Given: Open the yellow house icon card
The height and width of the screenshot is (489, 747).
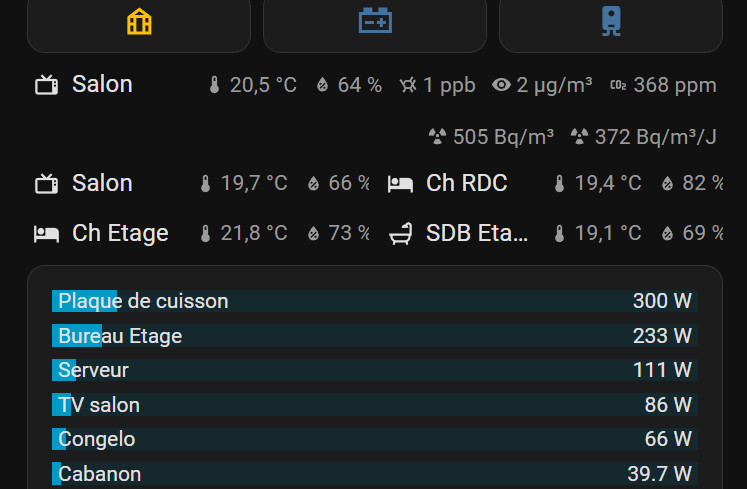Looking at the screenshot, I should 139,22.
